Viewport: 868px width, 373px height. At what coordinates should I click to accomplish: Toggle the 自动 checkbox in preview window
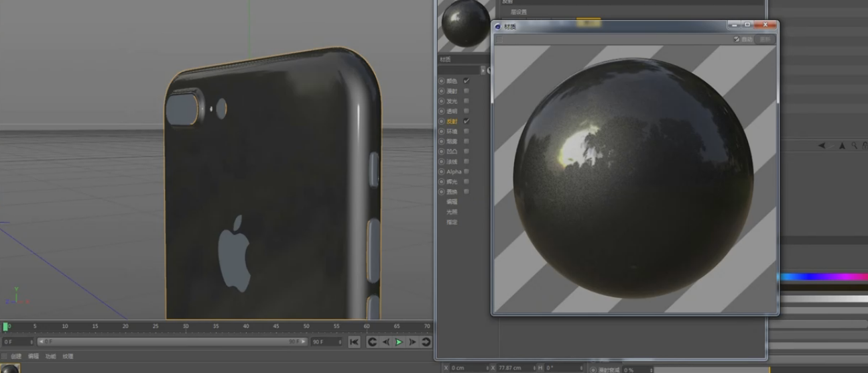coord(737,40)
